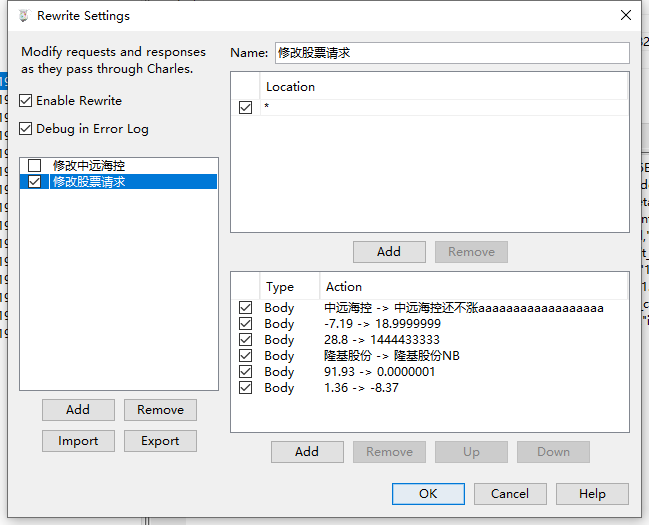Image resolution: width=649 pixels, height=525 pixels.
Task: Add a new rewrite rule
Action: 307,452
